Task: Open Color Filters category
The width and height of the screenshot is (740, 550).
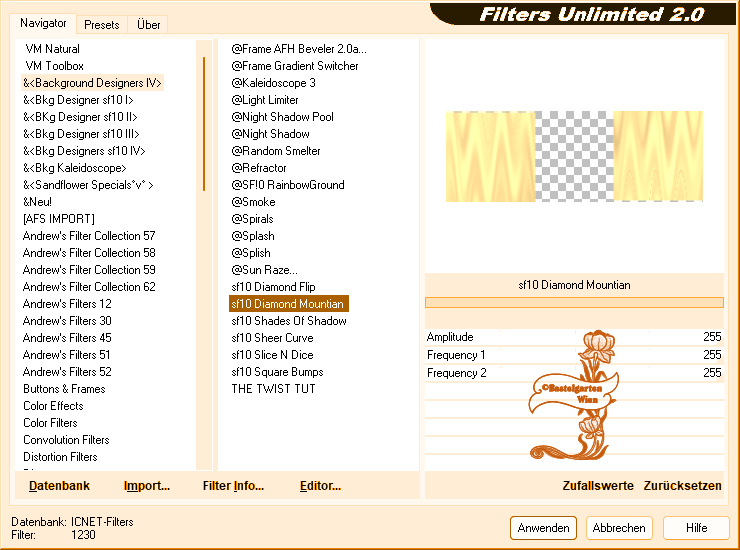Action: tap(50, 423)
